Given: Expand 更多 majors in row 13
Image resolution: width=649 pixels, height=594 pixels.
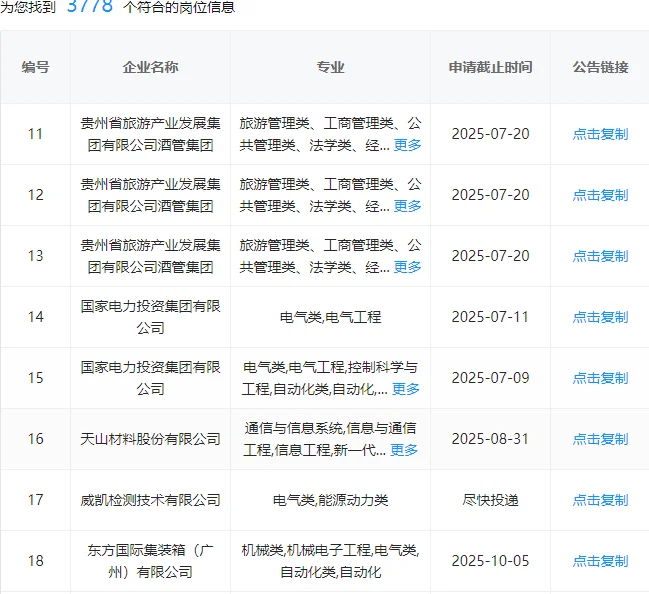Looking at the screenshot, I should click(x=407, y=267).
